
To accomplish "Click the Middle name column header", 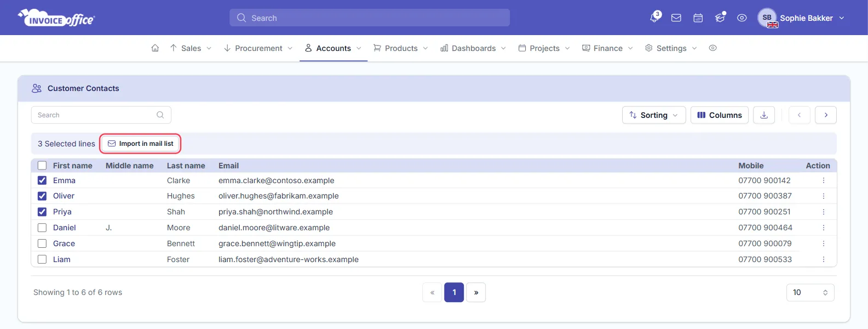I will tap(130, 166).
